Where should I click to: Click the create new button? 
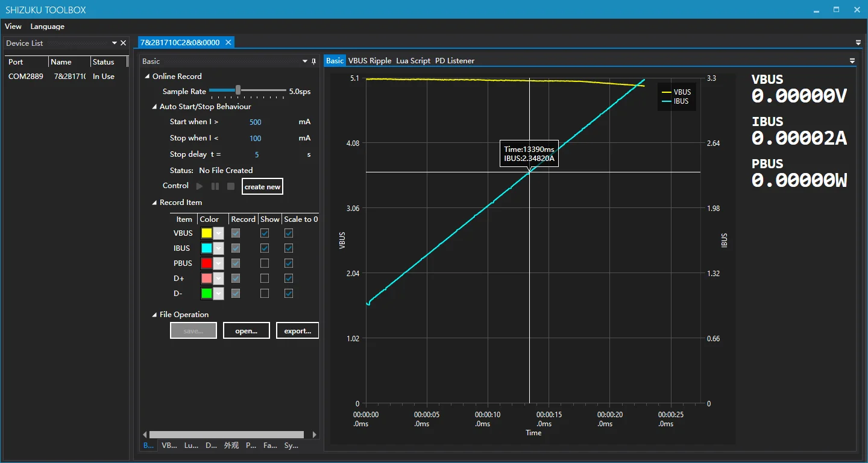(262, 187)
